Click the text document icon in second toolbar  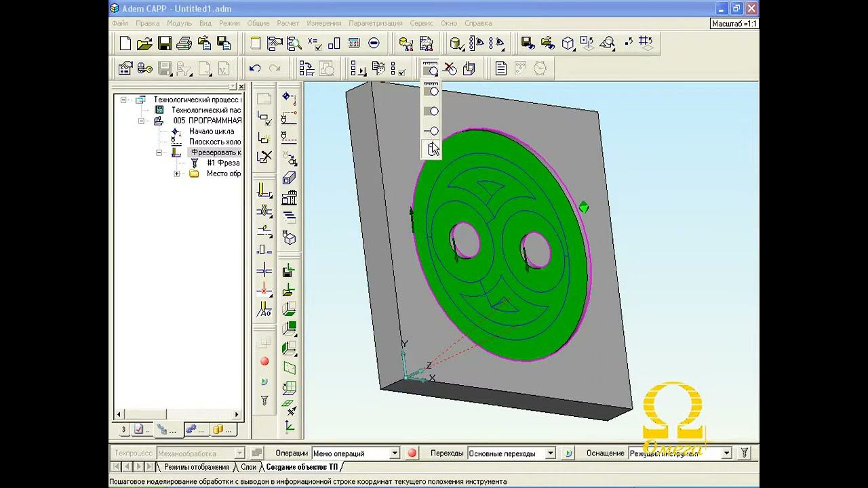point(500,68)
